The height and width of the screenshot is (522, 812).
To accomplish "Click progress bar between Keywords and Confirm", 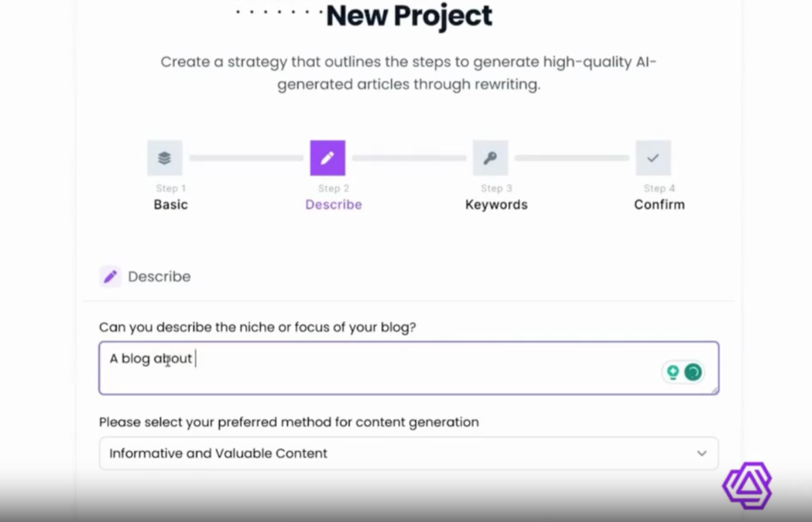I will tap(572, 158).
